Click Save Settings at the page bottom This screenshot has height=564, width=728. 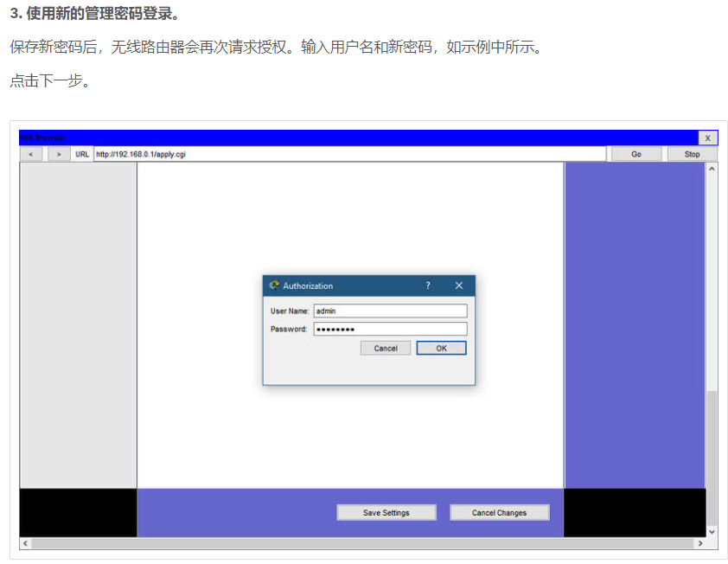[386, 512]
